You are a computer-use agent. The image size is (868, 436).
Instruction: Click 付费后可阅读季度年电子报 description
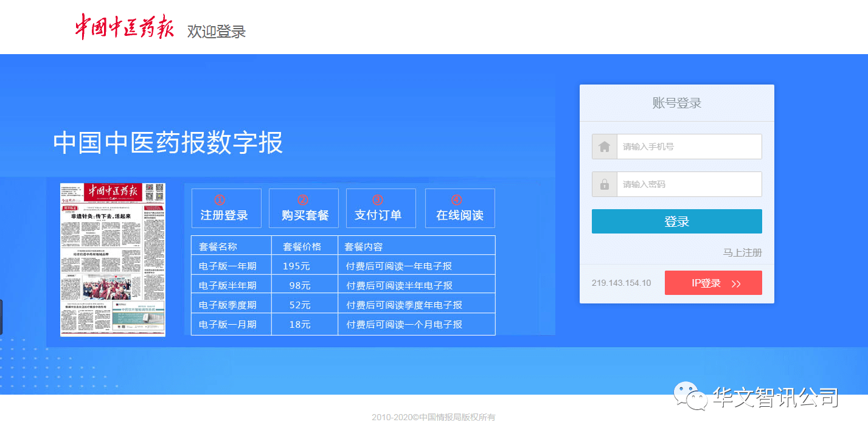coord(404,305)
